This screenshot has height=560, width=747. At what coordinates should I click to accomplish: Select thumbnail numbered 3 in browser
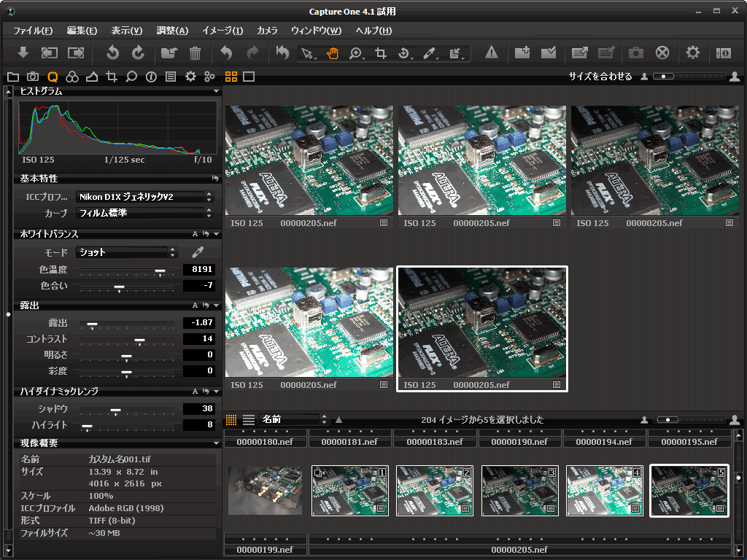click(x=519, y=491)
